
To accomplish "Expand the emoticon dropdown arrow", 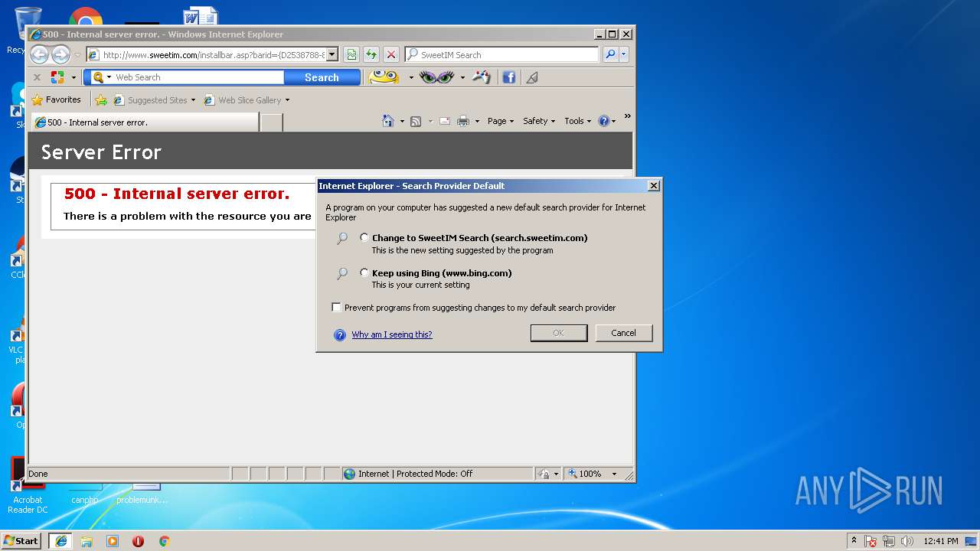I will pyautogui.click(x=411, y=77).
